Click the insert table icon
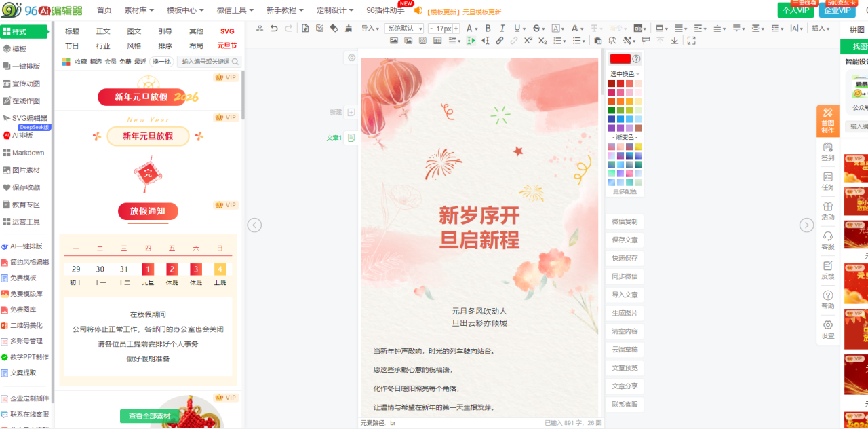The width and height of the screenshot is (868, 429). (x=437, y=41)
